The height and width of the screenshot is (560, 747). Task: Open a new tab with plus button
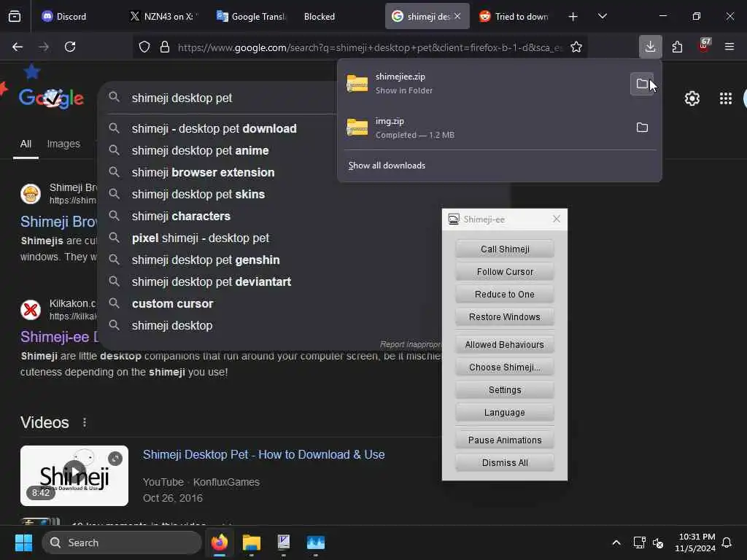573,17
